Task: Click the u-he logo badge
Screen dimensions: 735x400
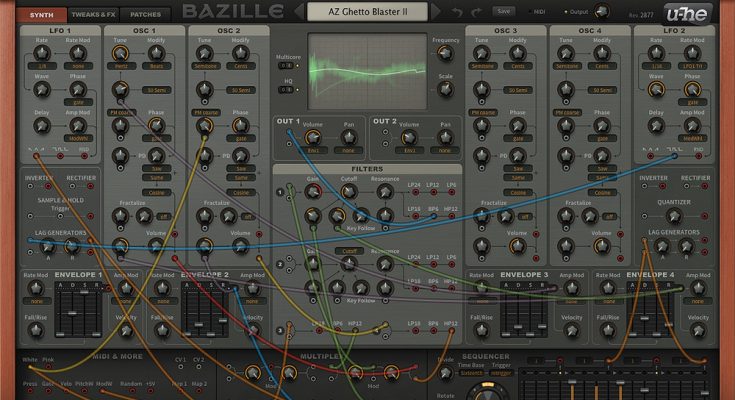Action: click(686, 12)
